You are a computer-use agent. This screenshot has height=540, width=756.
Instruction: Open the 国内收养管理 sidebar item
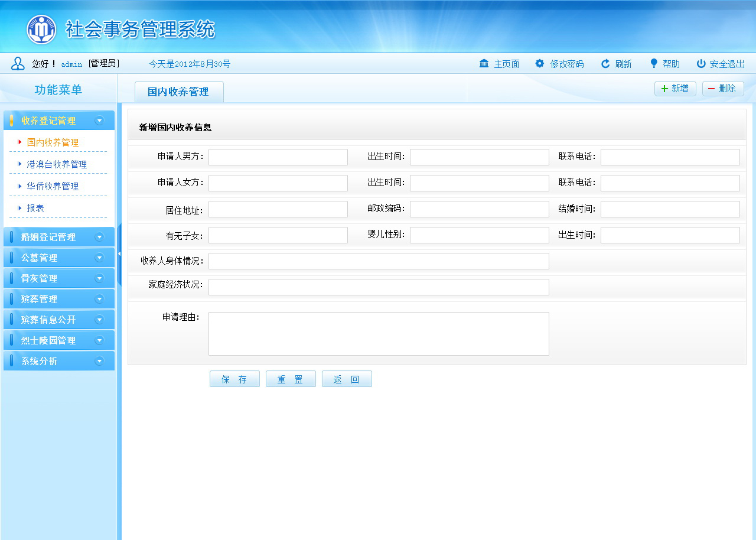tap(53, 142)
